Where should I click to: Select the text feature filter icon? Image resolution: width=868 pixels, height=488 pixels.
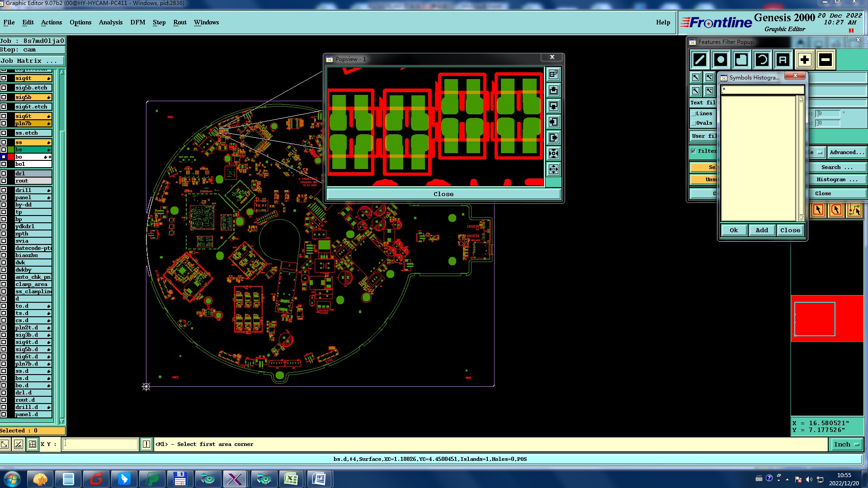tap(783, 60)
